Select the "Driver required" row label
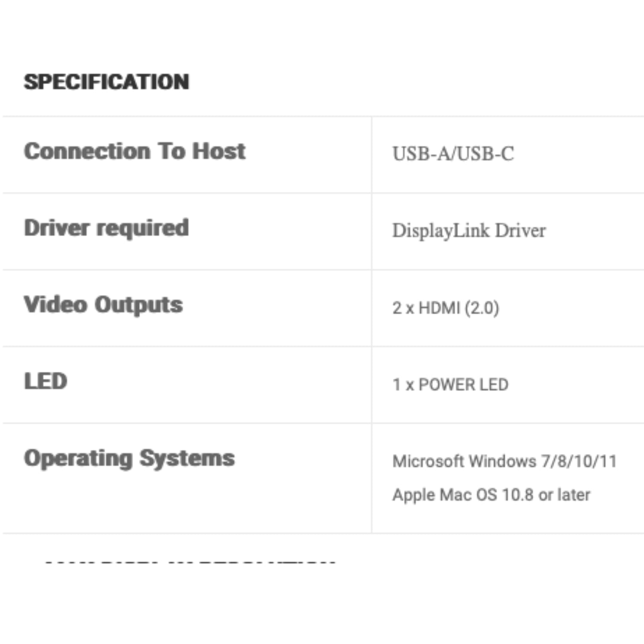 point(106,228)
